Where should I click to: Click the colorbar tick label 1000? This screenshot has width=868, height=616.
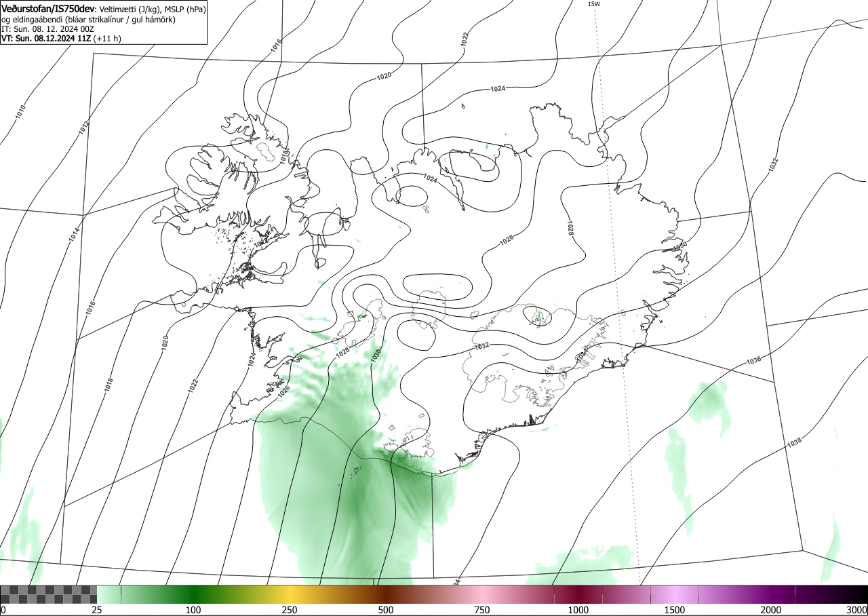click(x=578, y=610)
